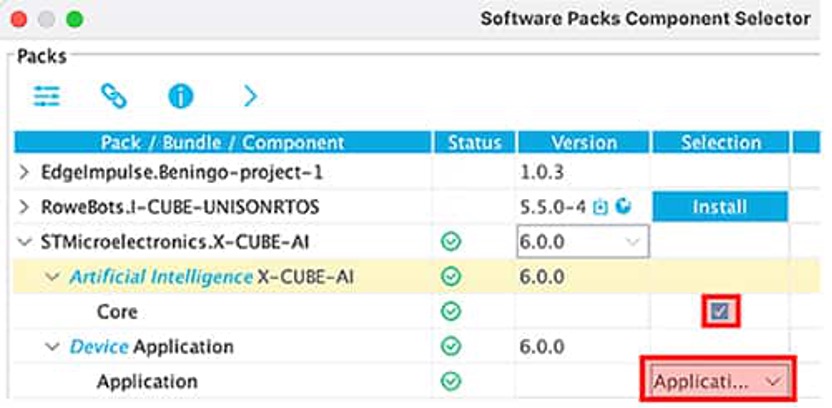The image size is (832, 408).
Task: Close the window with red button
Action: click(x=19, y=19)
